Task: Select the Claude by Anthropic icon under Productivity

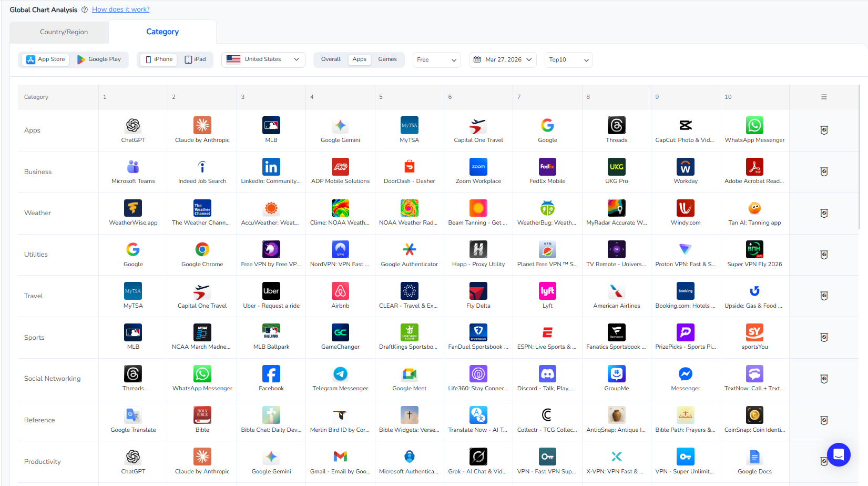Action: coord(202,457)
